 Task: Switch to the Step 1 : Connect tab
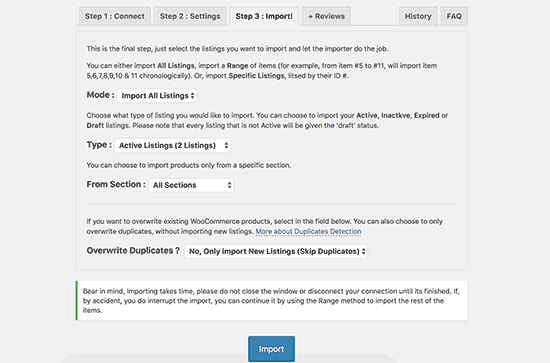115,16
